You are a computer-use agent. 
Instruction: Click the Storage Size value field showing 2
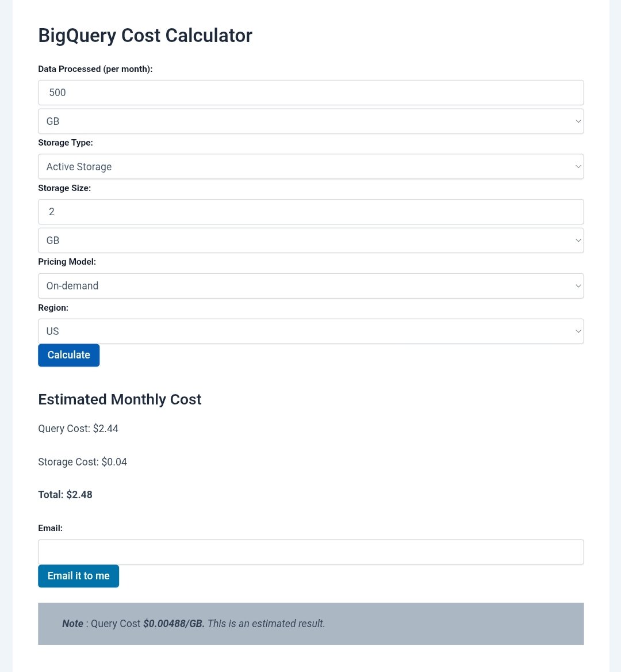coord(310,211)
